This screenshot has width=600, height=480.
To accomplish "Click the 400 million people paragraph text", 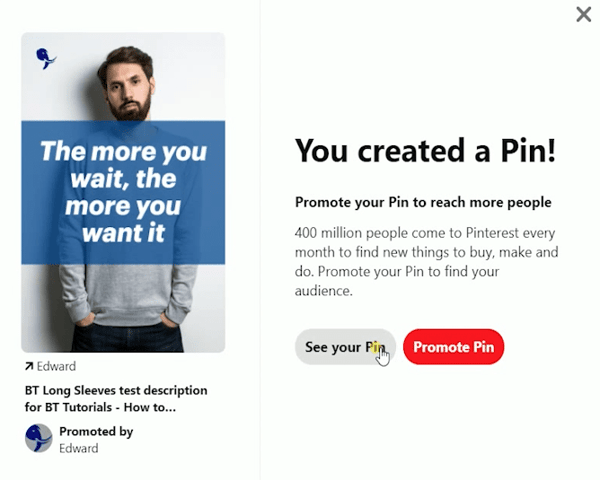I will (426, 262).
